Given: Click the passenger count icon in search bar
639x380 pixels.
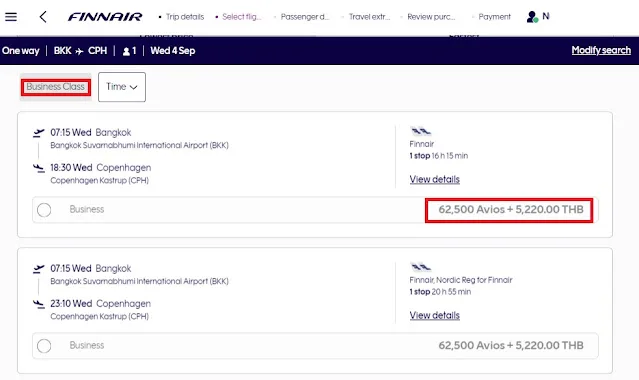Looking at the screenshot, I should (126, 51).
